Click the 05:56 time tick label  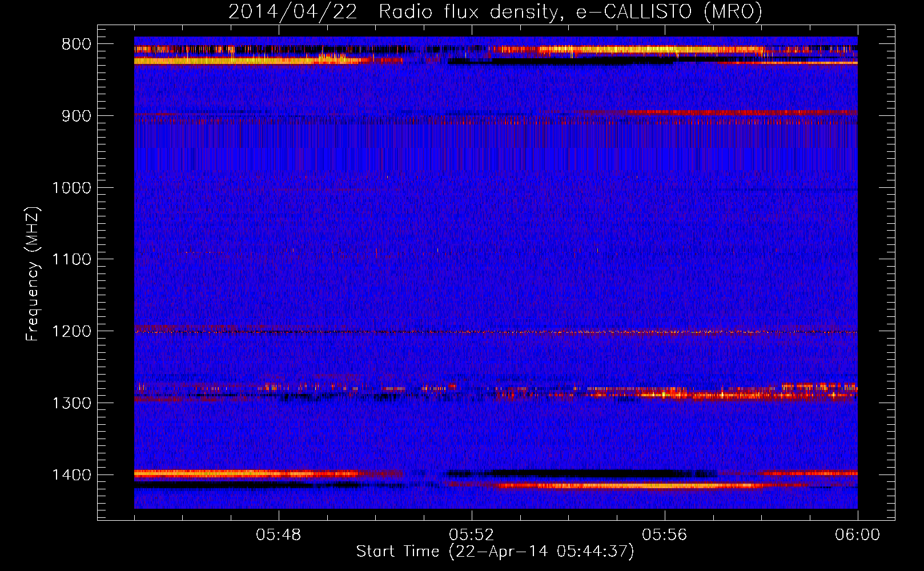coord(665,535)
